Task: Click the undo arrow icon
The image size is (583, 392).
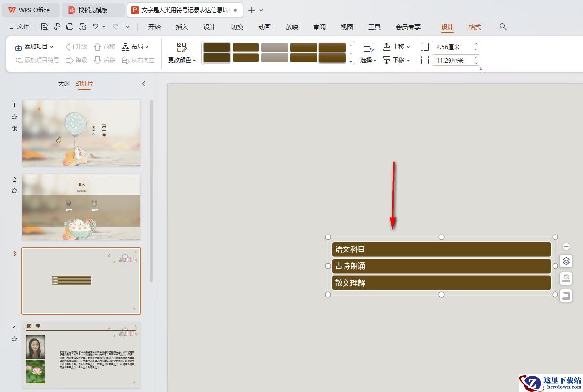Action: 96,26
